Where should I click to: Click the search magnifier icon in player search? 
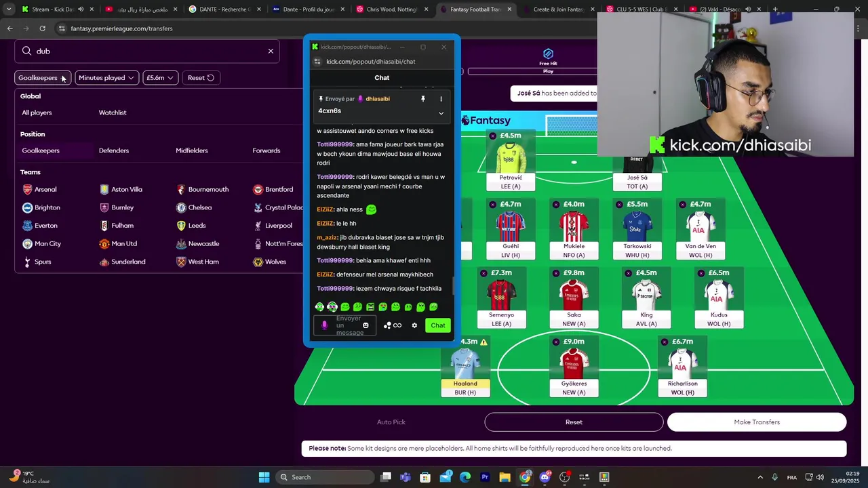(x=26, y=51)
